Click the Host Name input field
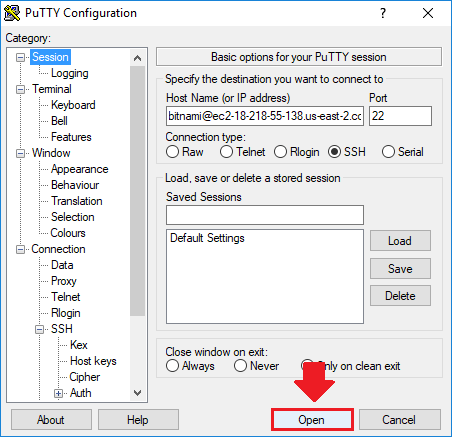Image resolution: width=452 pixels, height=437 pixels. (265, 116)
